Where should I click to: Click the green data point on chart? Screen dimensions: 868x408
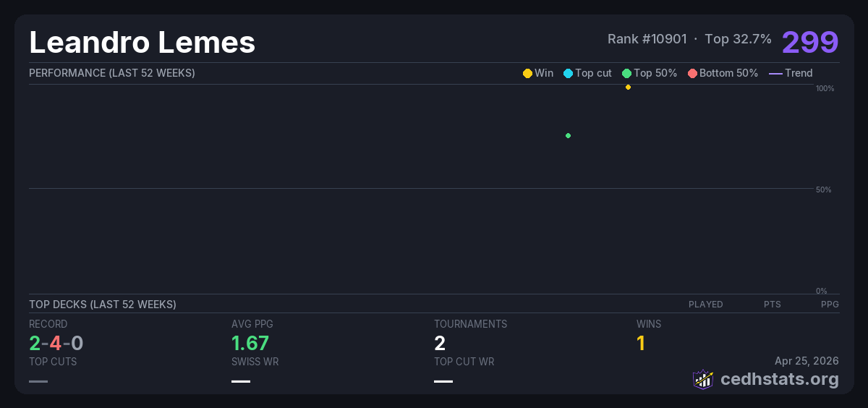(x=568, y=135)
